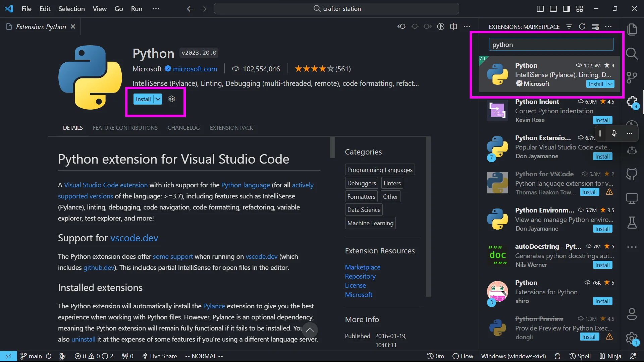Open the Search view magnifier icon
This screenshot has width=644, height=362.
[x=632, y=54]
